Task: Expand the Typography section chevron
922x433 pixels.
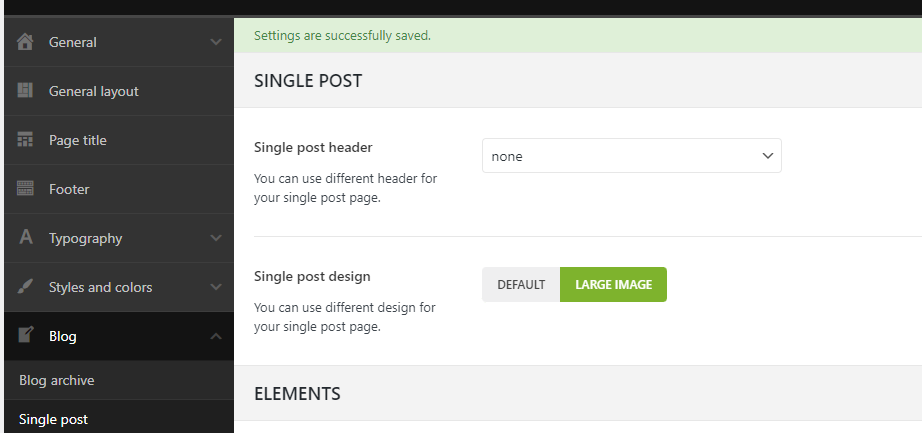Action: pos(216,238)
